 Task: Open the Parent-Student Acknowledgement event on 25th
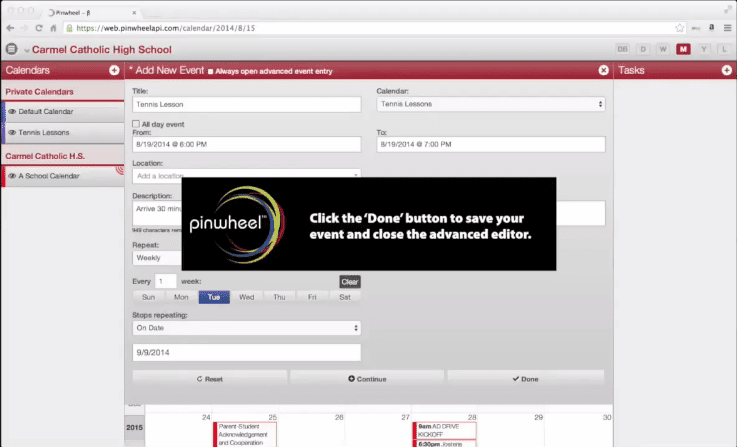245,434
